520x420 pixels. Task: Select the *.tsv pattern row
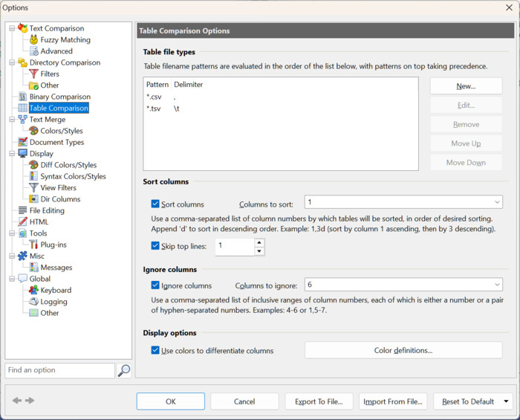[x=281, y=109]
